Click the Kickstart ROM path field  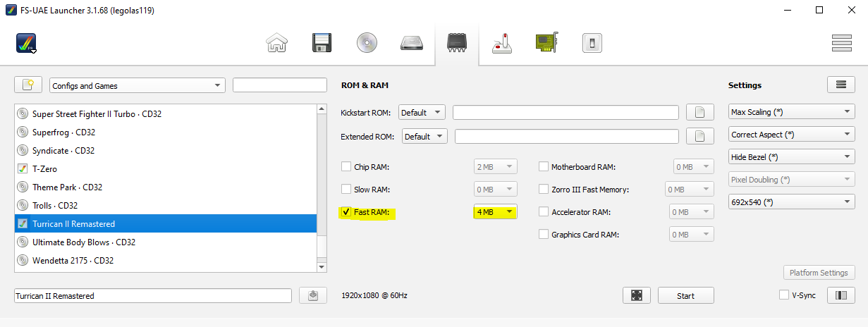(566, 112)
